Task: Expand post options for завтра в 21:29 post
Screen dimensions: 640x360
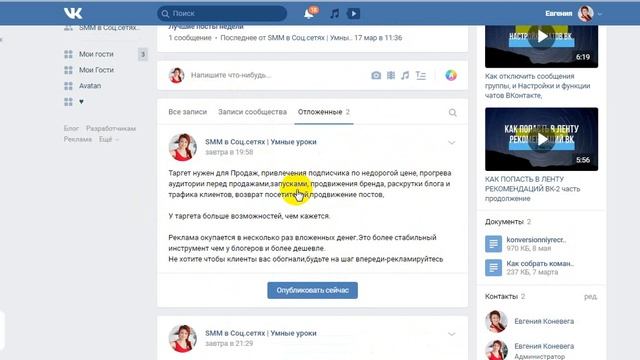Action: [451, 334]
